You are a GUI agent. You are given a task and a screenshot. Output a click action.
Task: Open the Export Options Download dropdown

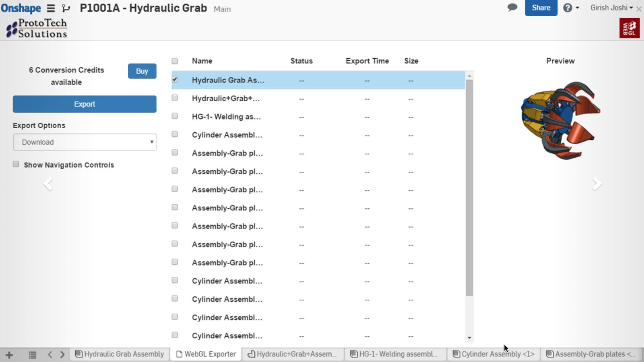tap(85, 142)
